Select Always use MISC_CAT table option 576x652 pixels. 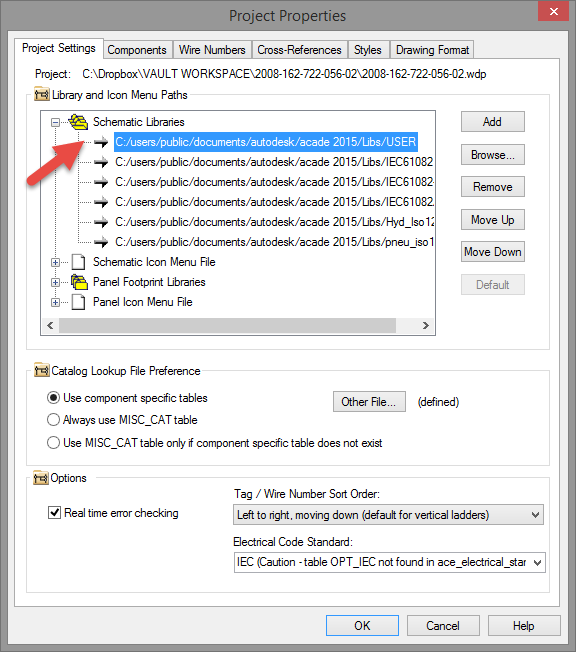pyautogui.click(x=53, y=420)
